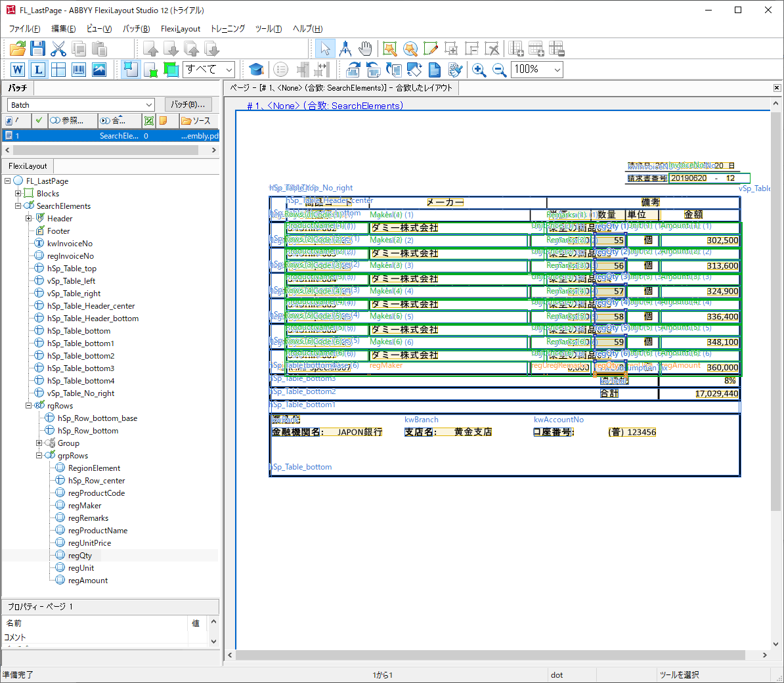Screen dimensions: 784x683
Task: Select the draw block pencil tool
Action: click(431, 49)
